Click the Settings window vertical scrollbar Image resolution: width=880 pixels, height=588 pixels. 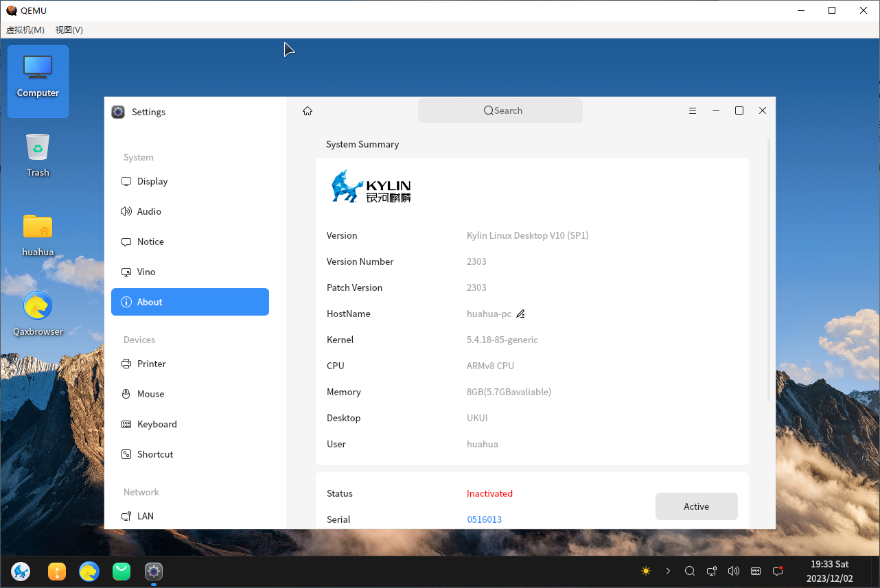769,269
